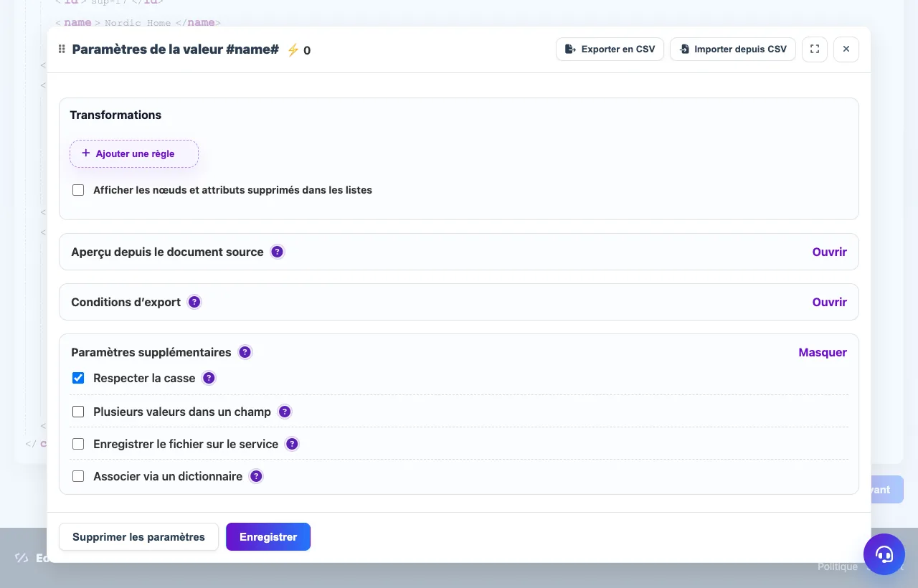Expand Aperçu depuis le document source via Ouvrir

coord(829,252)
